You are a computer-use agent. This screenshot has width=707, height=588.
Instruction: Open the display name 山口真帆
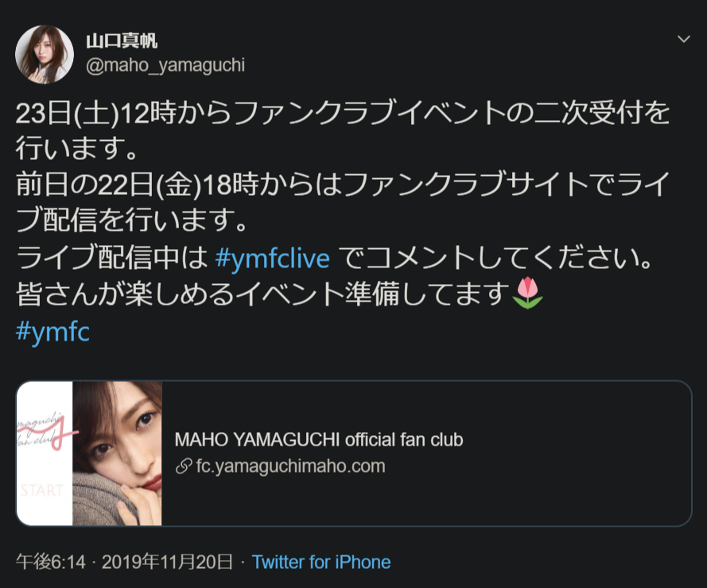(122, 41)
